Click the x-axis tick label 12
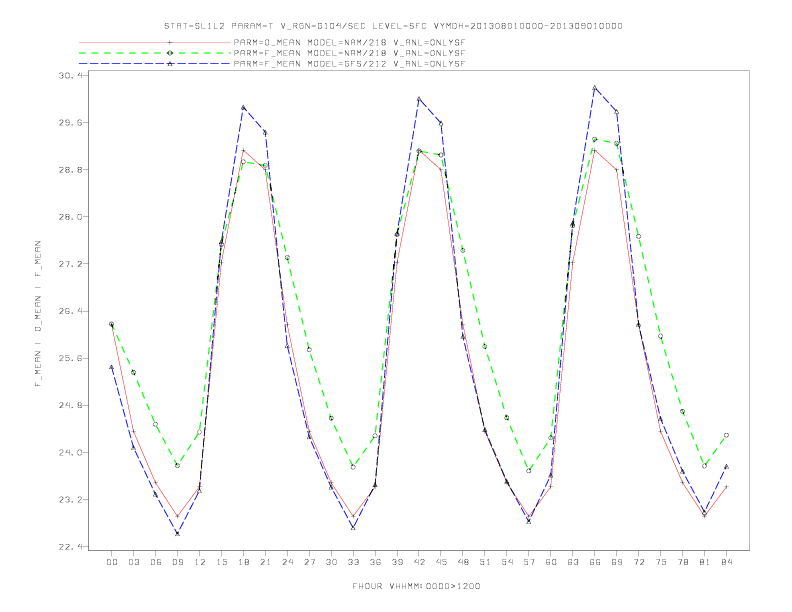This screenshot has height=612, width=792. (x=200, y=562)
